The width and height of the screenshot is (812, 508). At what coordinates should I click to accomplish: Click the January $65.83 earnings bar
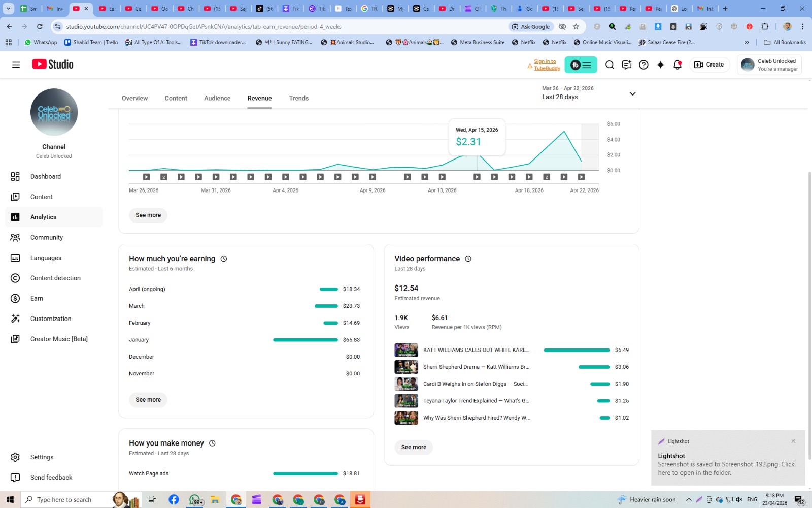[305, 340]
